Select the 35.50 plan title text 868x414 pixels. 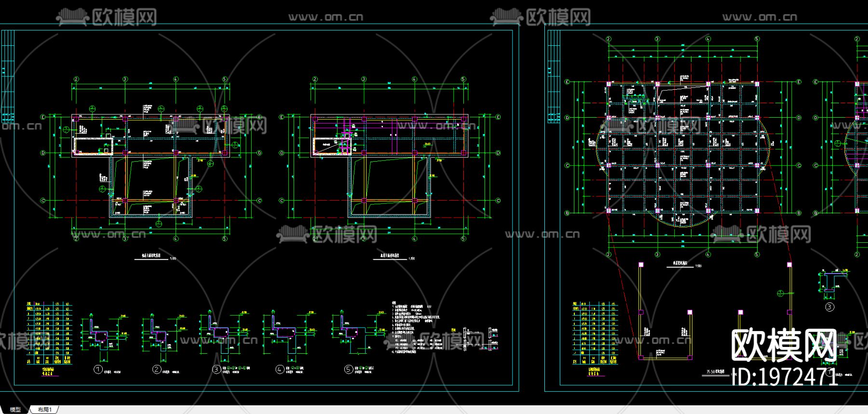point(716,372)
